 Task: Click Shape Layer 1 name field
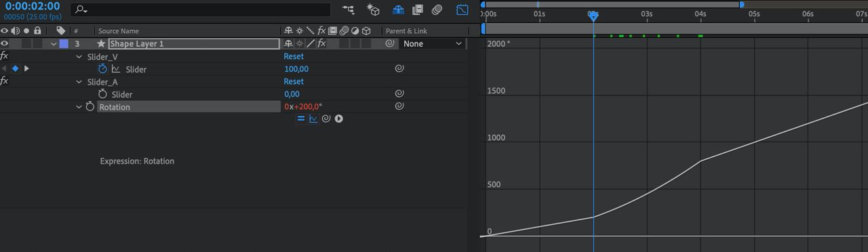point(194,43)
